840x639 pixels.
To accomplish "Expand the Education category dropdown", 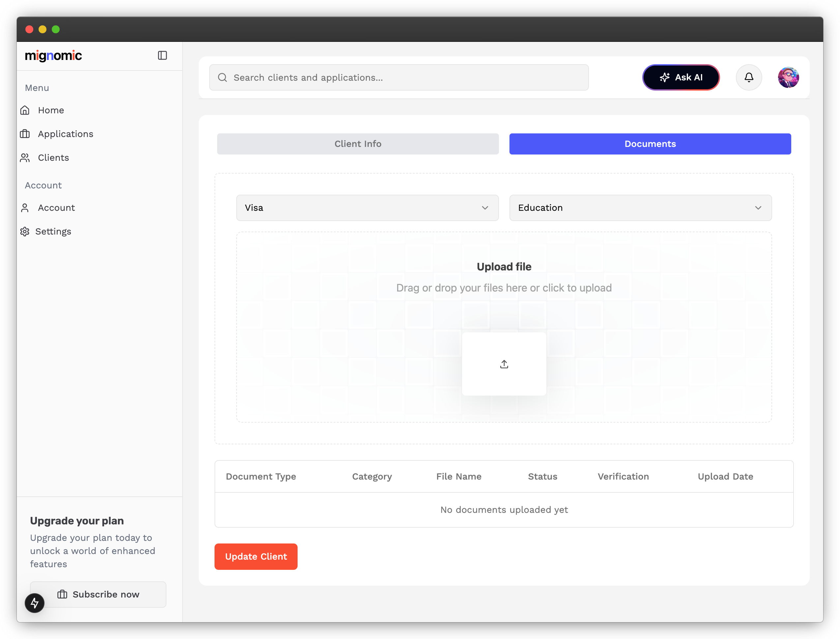I will 640,208.
